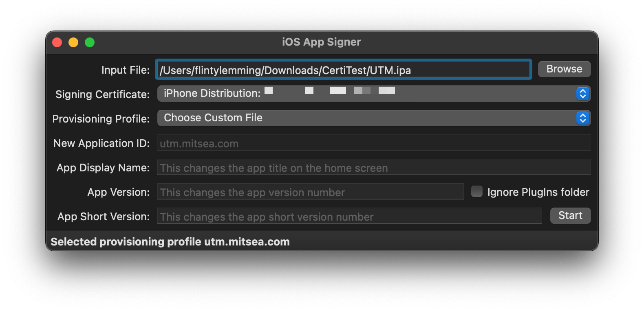Click the blue arrows on Provisioning Profile
The height and width of the screenshot is (311, 644).
point(582,118)
